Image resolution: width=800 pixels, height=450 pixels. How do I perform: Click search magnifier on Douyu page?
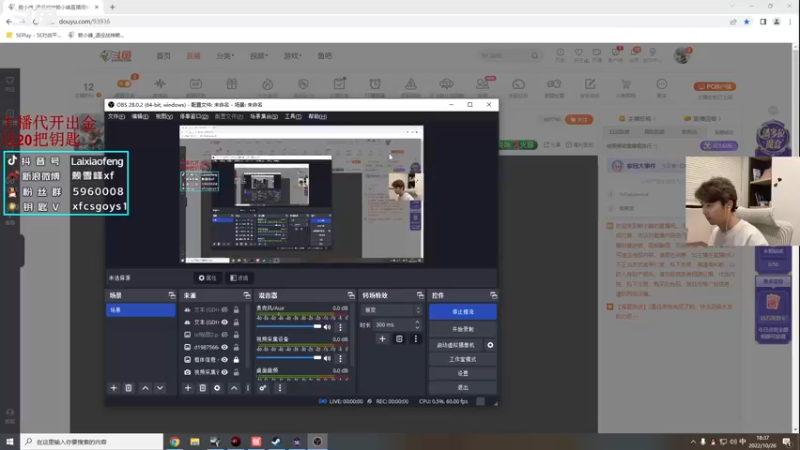tap(534, 56)
